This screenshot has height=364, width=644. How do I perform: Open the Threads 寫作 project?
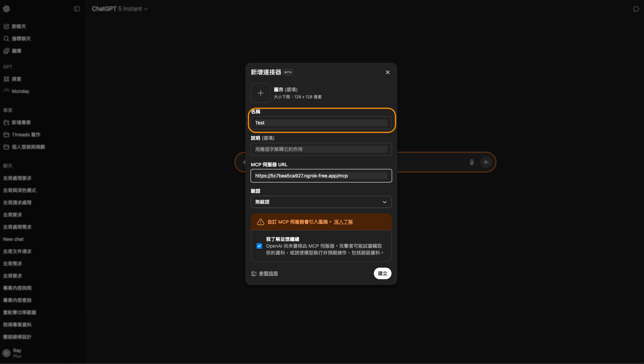tap(26, 134)
